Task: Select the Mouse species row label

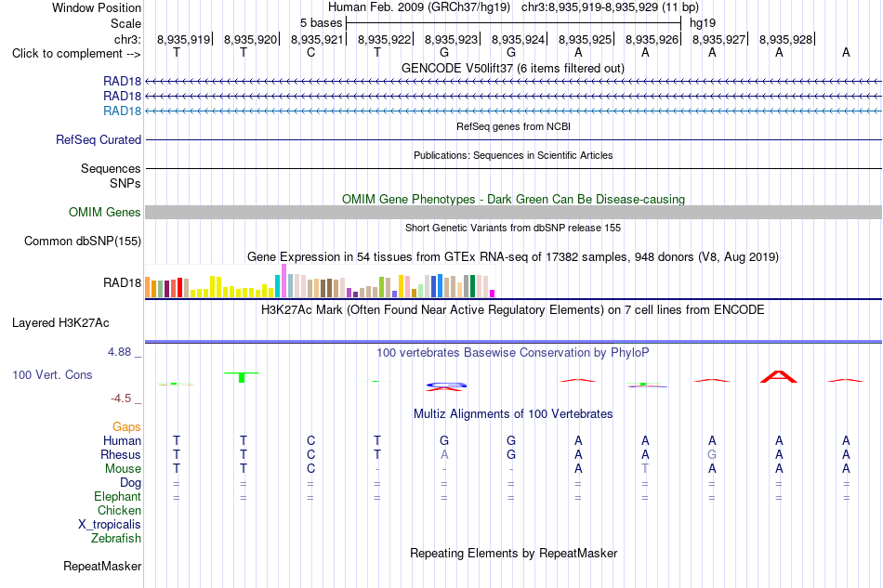Action: click(123, 469)
